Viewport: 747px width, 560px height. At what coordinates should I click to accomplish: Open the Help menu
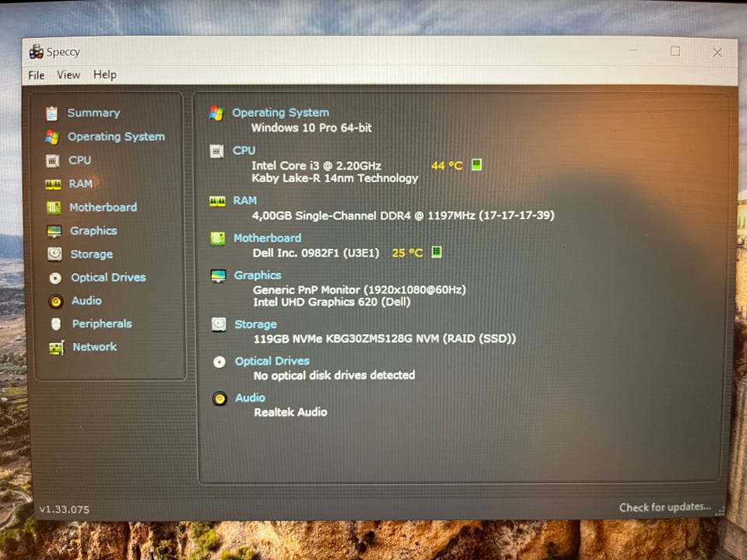tap(105, 75)
